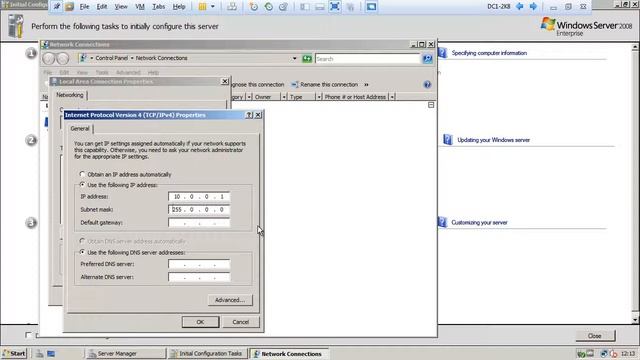Screen dimensions: 640x360
Task: Click Rename this connection
Action: click(x=324, y=84)
